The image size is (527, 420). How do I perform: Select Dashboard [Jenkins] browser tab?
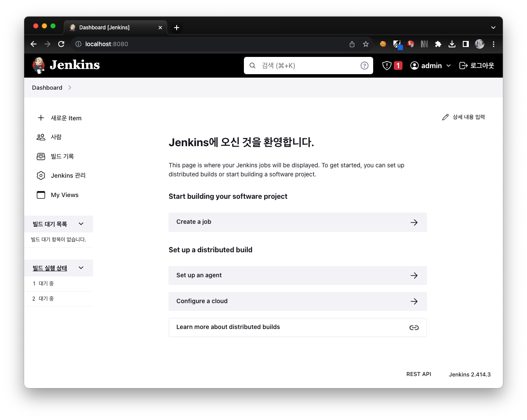click(x=115, y=27)
